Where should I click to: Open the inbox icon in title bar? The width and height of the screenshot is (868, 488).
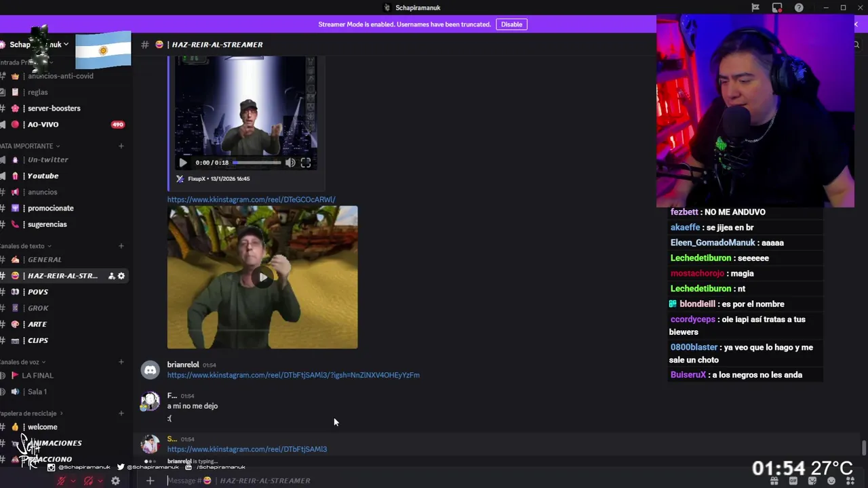777,7
